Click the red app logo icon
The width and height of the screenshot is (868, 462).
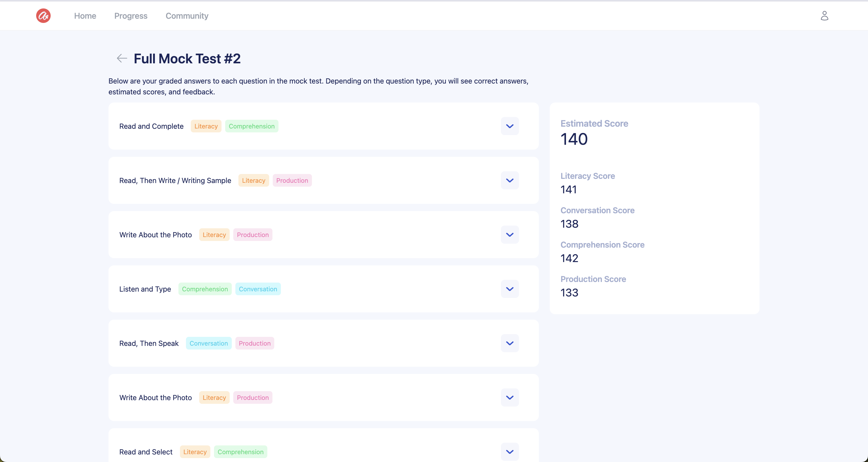point(43,16)
